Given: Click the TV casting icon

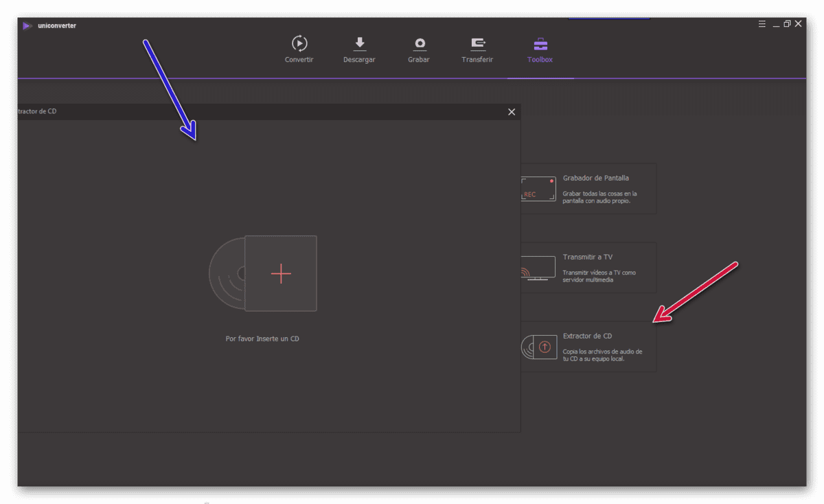Looking at the screenshot, I should (x=538, y=268).
